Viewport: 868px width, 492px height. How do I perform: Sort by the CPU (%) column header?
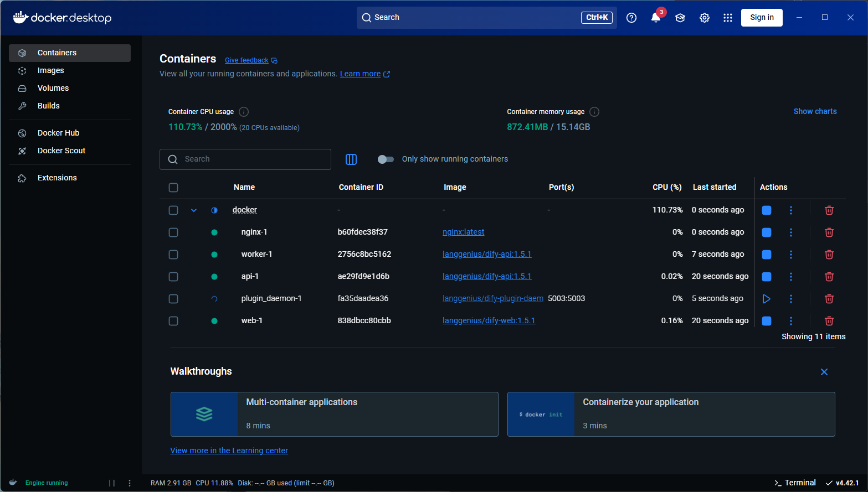click(667, 188)
